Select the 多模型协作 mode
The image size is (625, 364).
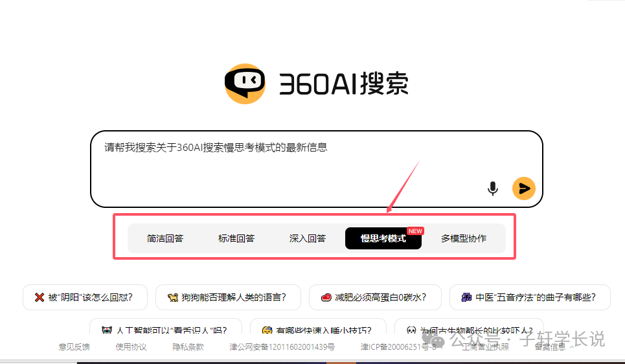464,238
